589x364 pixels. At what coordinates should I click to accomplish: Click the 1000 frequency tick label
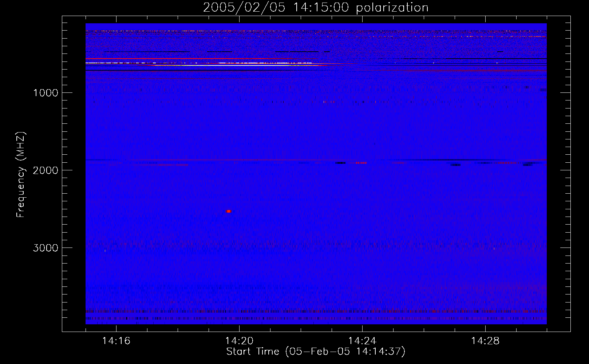tap(46, 93)
